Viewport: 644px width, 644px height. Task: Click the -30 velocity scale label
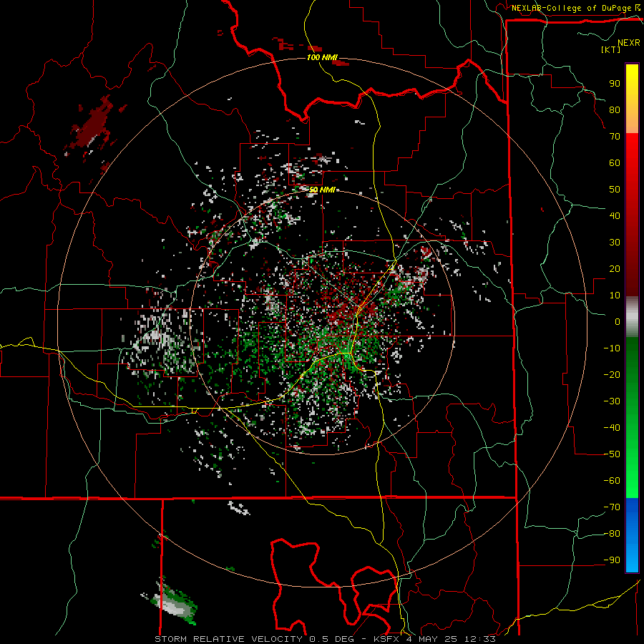tap(612, 401)
